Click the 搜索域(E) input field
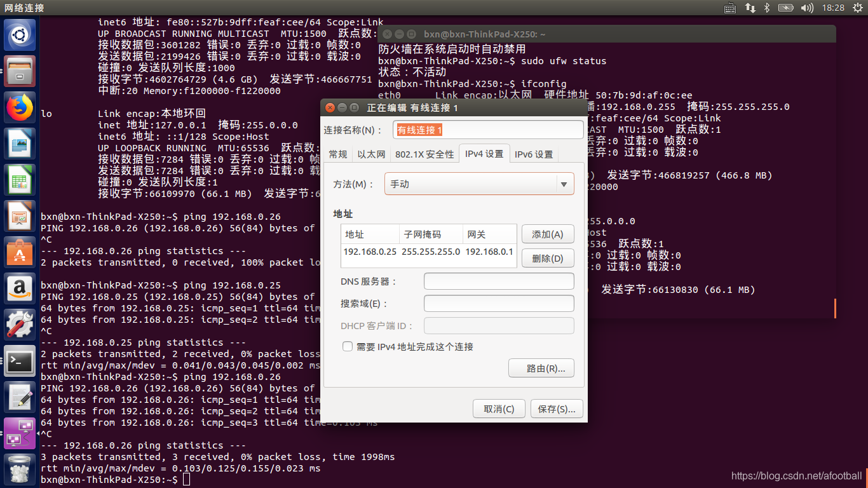 (499, 303)
